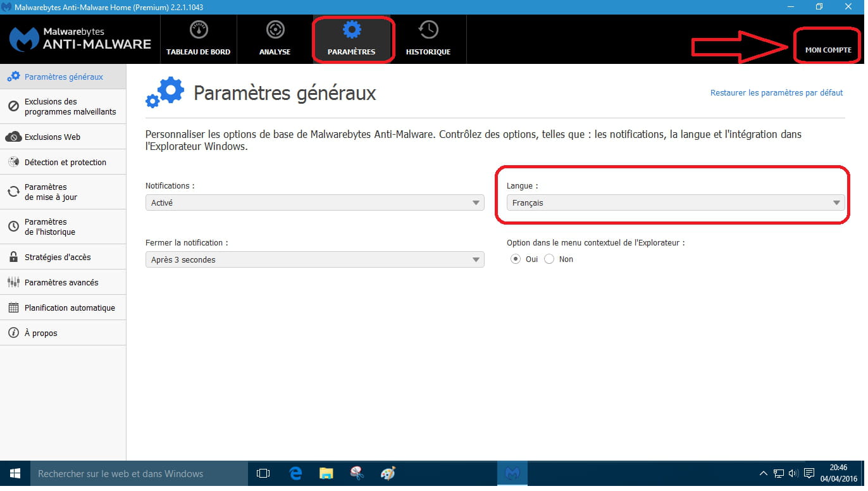Open the Exclusions Web section
868x491 pixels.
point(63,137)
